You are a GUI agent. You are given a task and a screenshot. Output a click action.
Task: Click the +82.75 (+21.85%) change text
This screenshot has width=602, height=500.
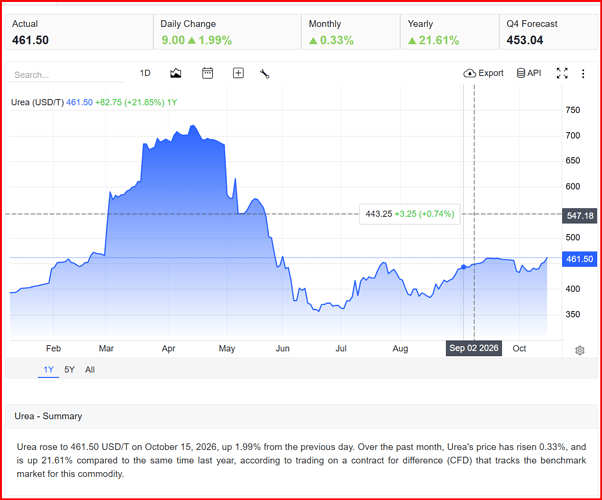(x=130, y=102)
